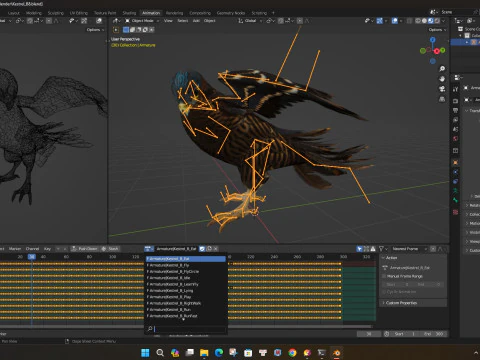Click the viewport zoom magnifier gizmo
Viewport: 480px width, 360px height.
click(x=442, y=69)
